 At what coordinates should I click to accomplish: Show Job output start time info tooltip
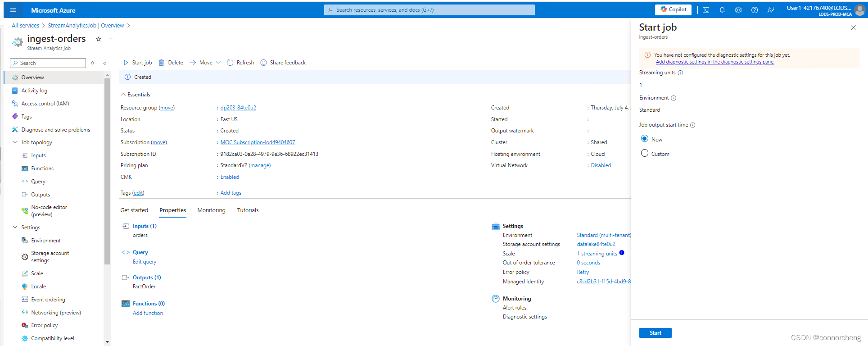[x=693, y=125]
